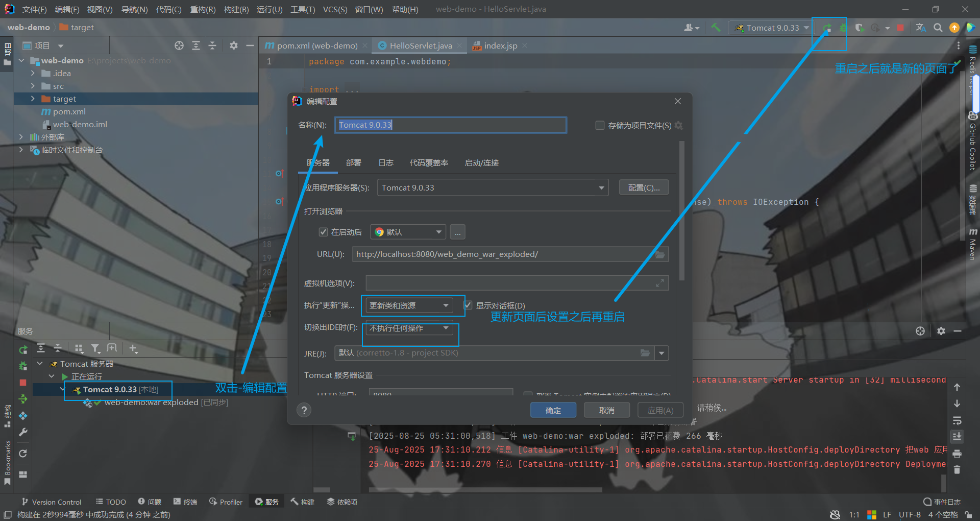Click the Add Service plus icon
This screenshot has height=521, width=980.
click(133, 348)
